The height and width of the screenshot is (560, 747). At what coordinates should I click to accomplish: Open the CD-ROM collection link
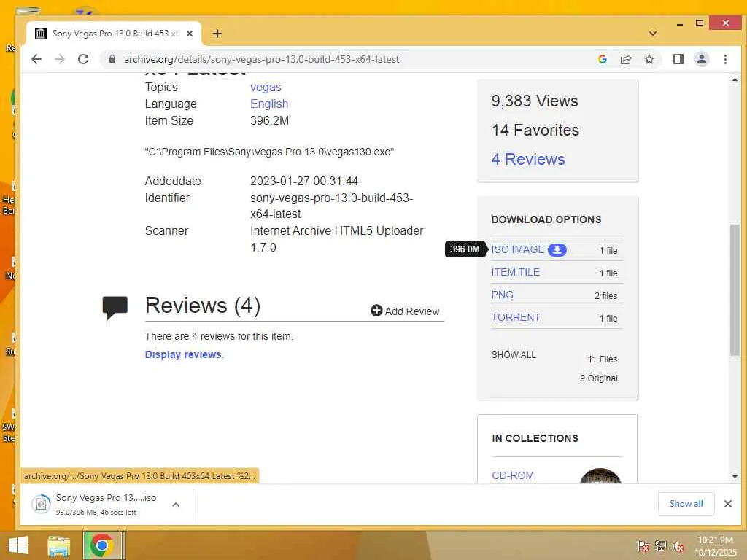click(513, 475)
